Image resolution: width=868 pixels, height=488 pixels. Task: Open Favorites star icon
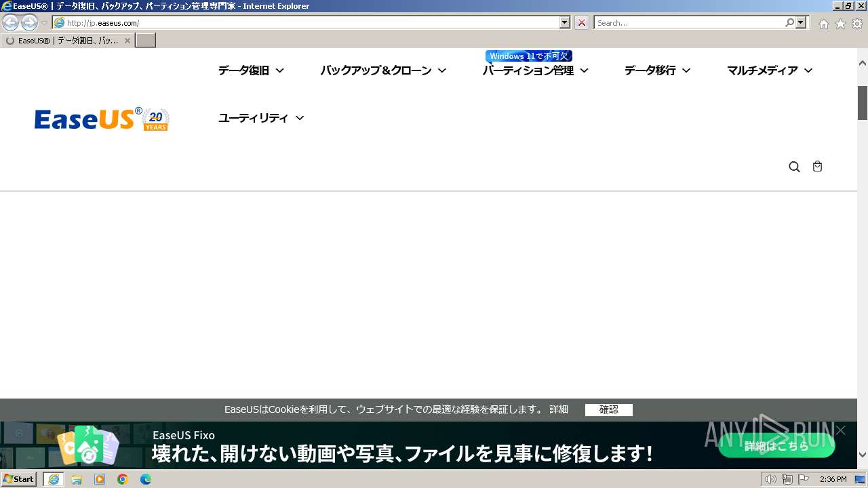840,24
